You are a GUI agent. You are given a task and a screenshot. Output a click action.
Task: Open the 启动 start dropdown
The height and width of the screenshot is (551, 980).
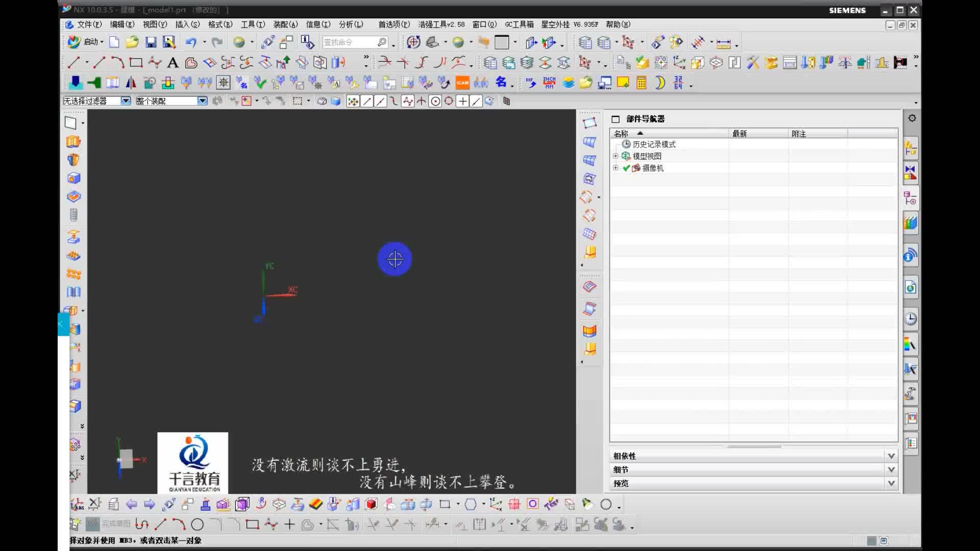(x=86, y=42)
